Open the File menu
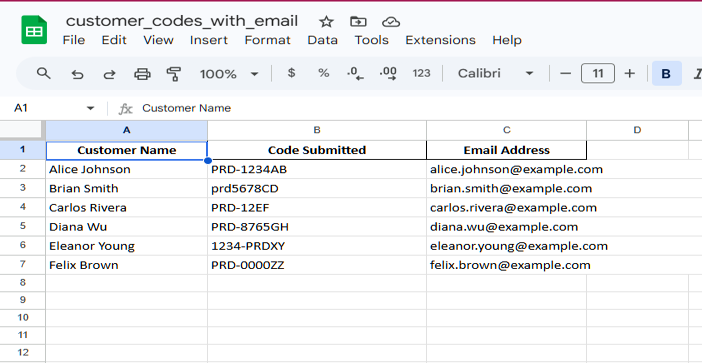The width and height of the screenshot is (702, 363). point(74,40)
